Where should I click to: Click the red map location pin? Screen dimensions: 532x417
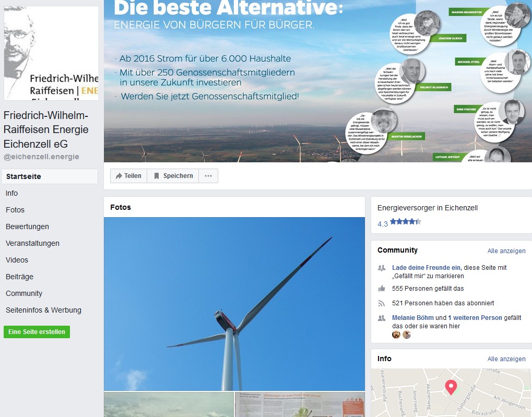(451, 387)
